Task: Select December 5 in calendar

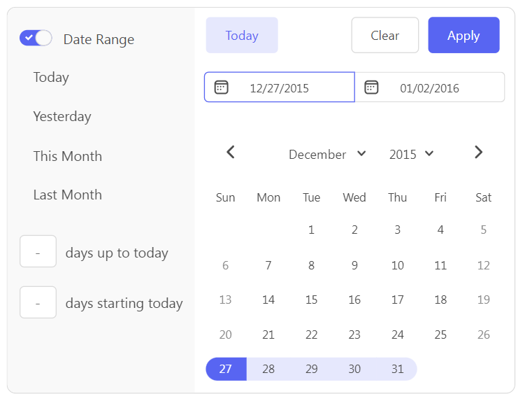Action: click(x=484, y=230)
